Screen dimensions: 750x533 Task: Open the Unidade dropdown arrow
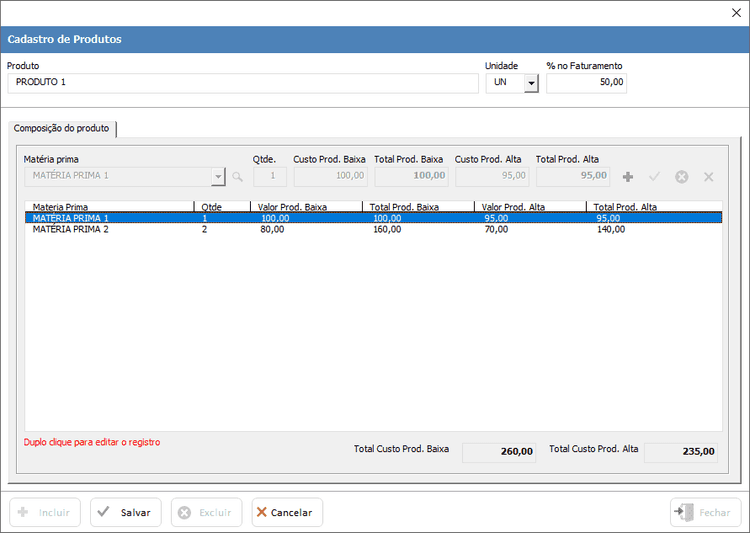(x=531, y=83)
